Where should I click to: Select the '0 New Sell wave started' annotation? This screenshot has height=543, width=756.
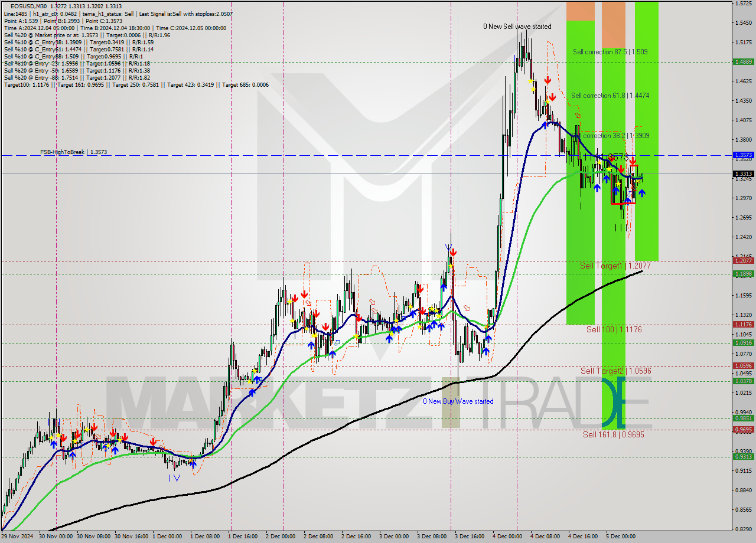point(517,27)
